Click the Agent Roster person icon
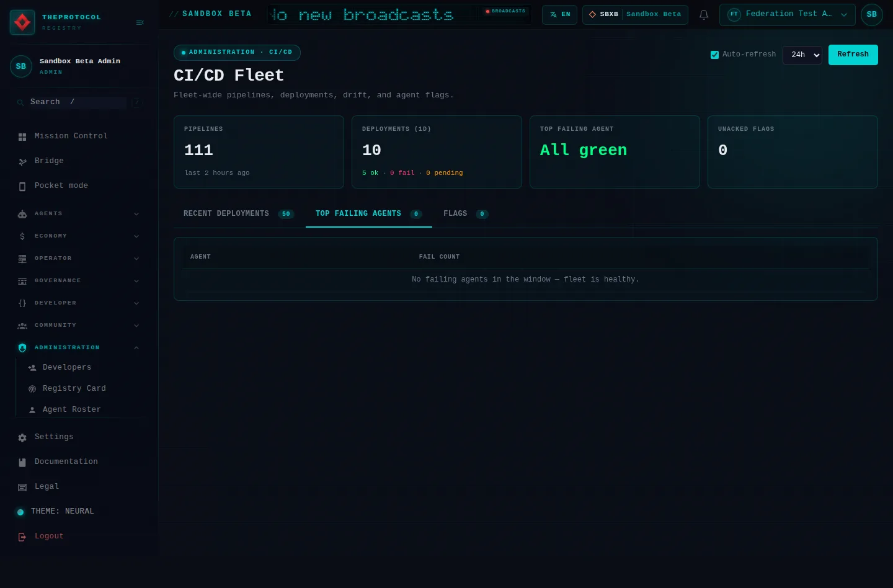This screenshot has width=893, height=588. (x=32, y=410)
